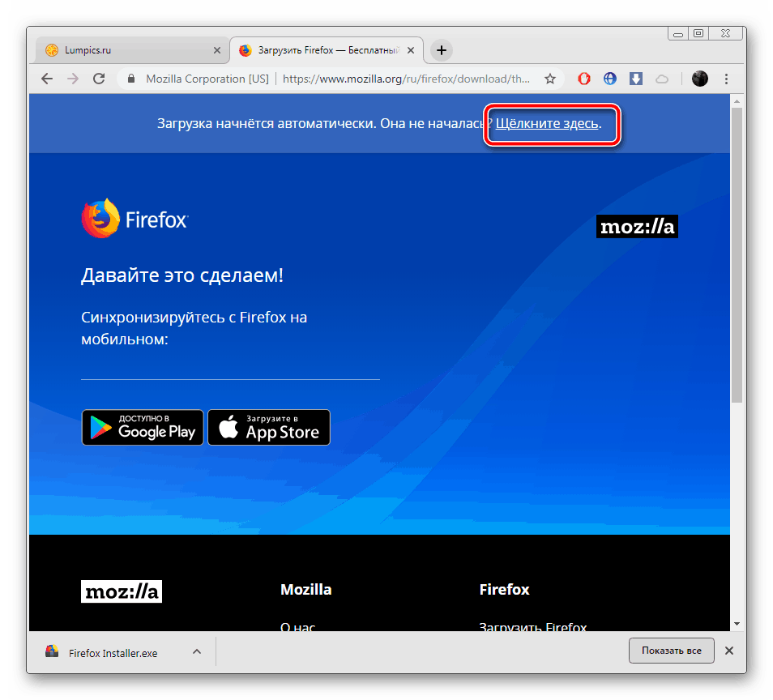Click the AdBlock stop-hand extension icon
Viewport: 773px width, 700px height.
point(583,79)
